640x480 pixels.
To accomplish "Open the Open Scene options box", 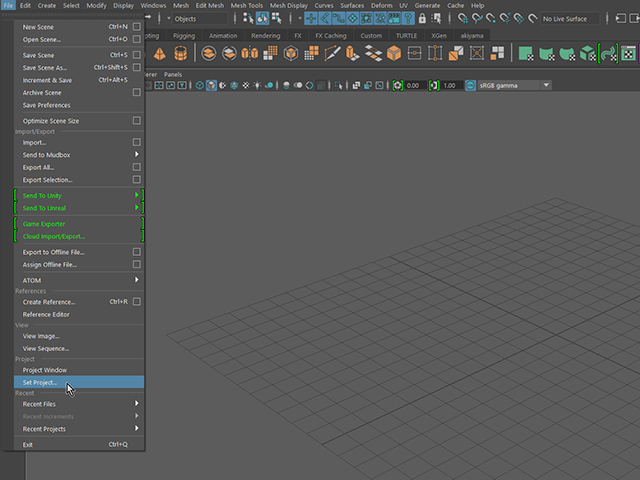I will click(x=137, y=39).
